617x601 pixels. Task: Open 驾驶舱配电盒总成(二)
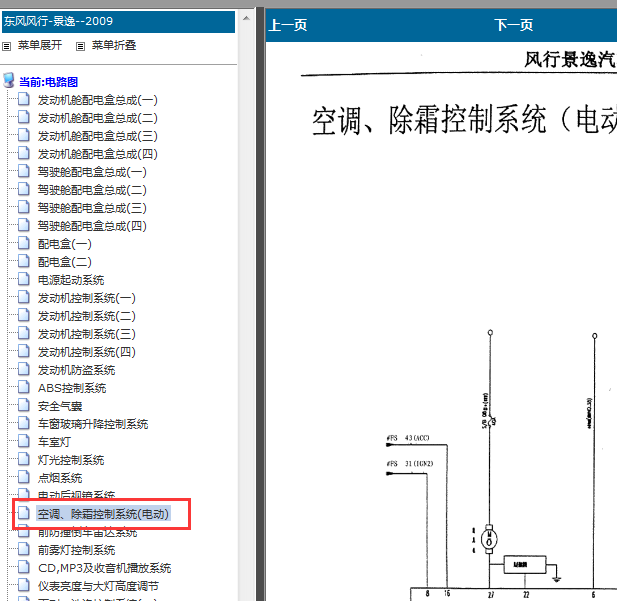92,190
